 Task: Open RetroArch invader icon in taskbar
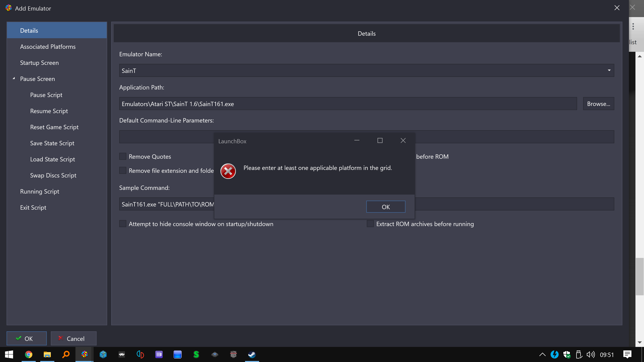click(x=122, y=354)
